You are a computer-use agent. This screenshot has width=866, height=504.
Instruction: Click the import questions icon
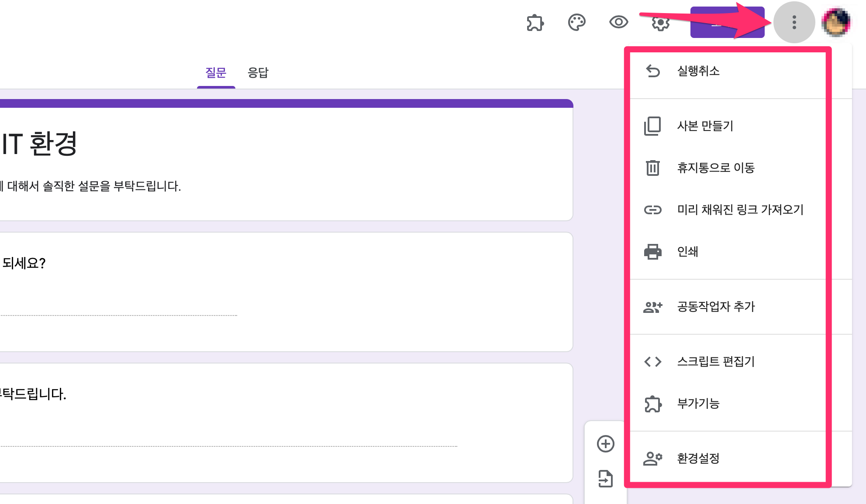pyautogui.click(x=605, y=479)
